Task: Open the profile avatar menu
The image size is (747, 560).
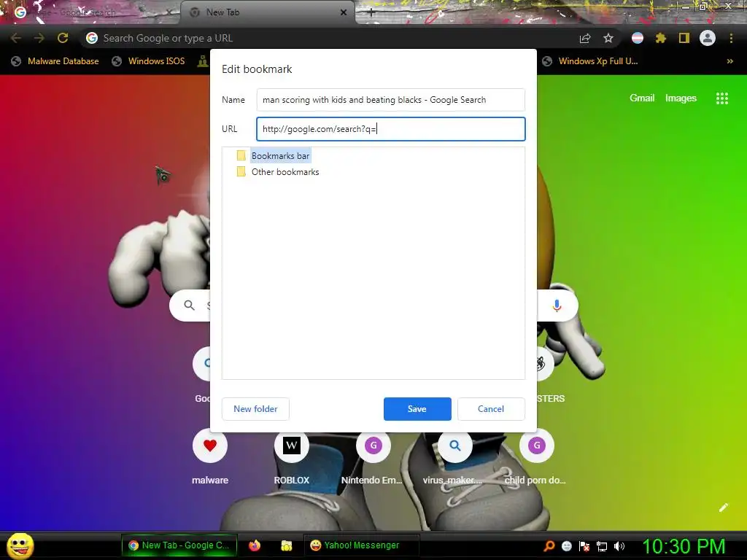Action: (x=708, y=38)
